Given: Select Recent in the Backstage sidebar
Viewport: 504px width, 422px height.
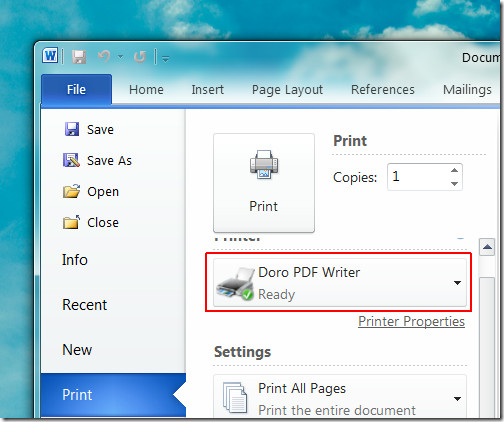Looking at the screenshot, I should (85, 305).
